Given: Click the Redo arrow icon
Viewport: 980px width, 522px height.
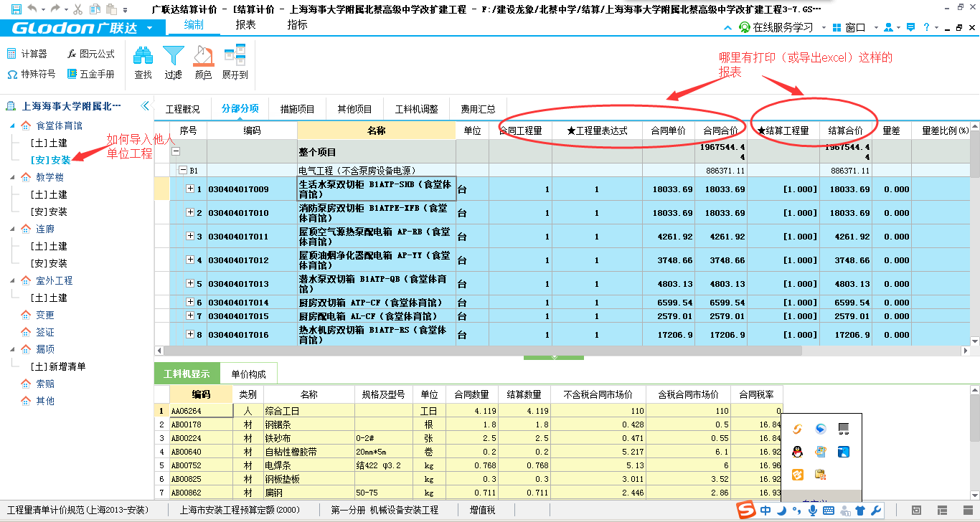Looking at the screenshot, I should pyautogui.click(x=56, y=9).
